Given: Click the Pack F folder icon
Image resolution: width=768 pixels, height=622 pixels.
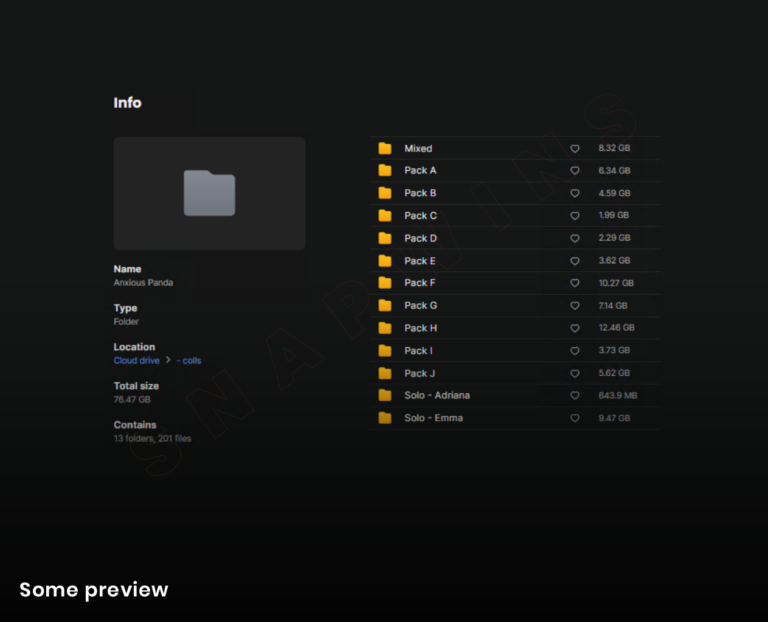Looking at the screenshot, I should [385, 283].
